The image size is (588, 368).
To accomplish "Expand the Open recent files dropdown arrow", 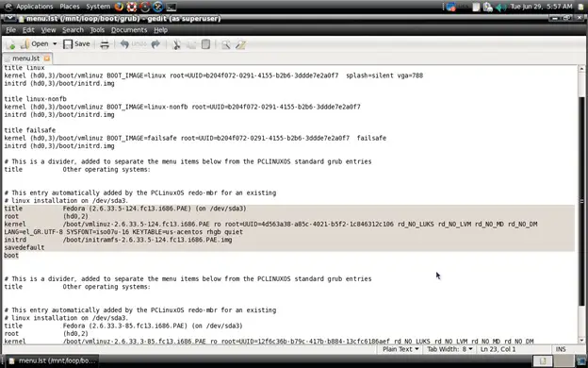I will tap(55, 44).
